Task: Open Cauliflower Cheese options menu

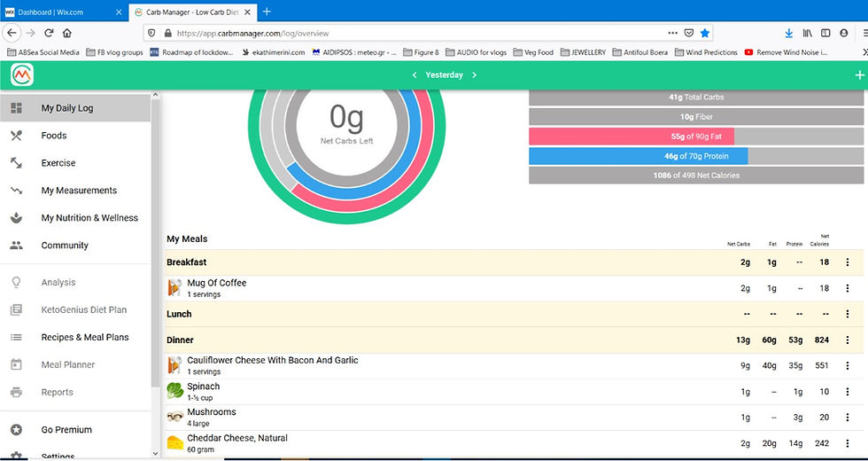Action: [848, 365]
